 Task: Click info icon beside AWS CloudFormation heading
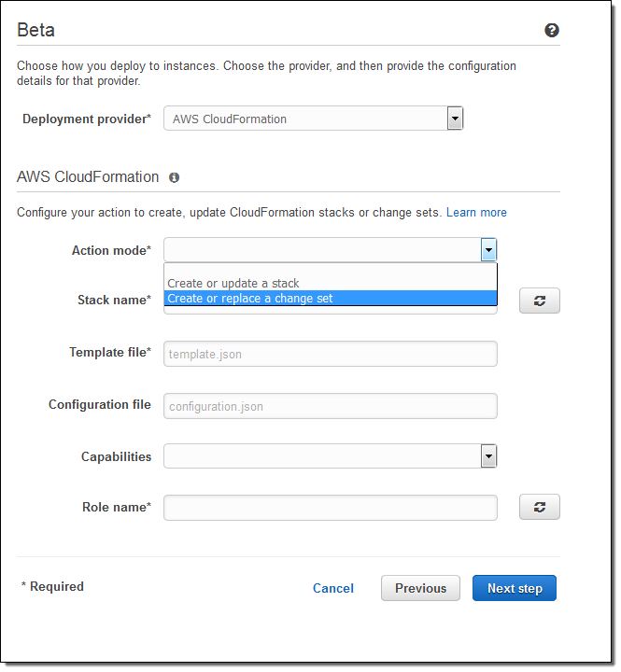click(174, 177)
